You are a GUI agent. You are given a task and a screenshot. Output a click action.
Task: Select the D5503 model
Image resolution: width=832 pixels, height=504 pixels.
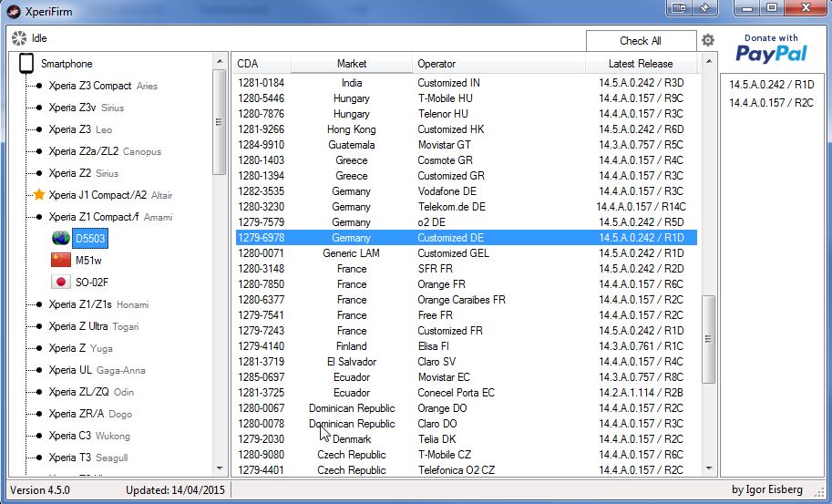click(90, 238)
